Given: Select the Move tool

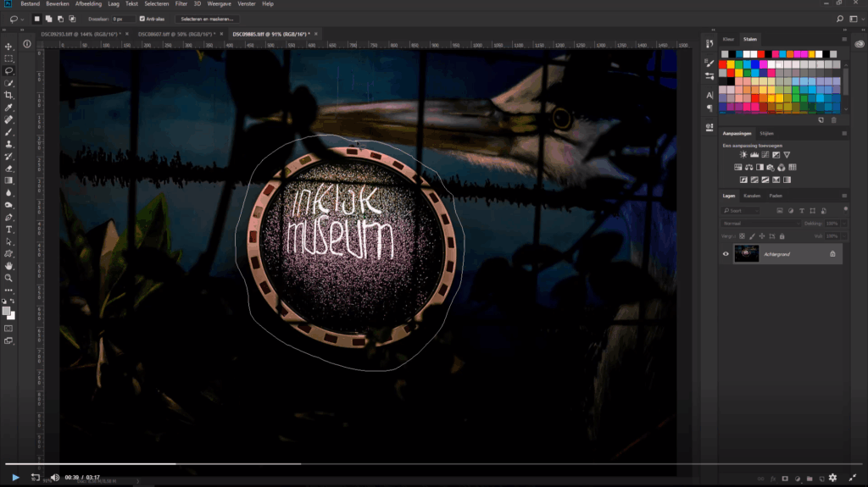Looking at the screenshot, I should tap(8, 47).
